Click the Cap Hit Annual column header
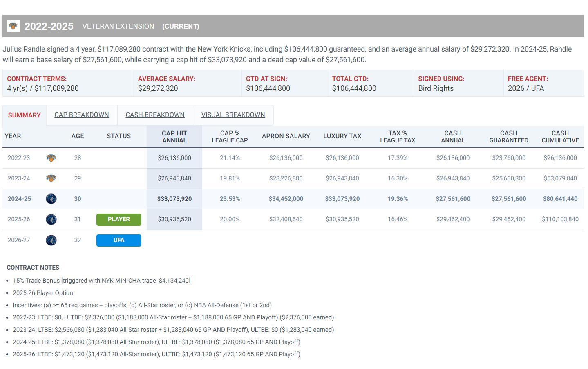Image resolution: width=588 pixels, height=369 pixels. tap(174, 137)
